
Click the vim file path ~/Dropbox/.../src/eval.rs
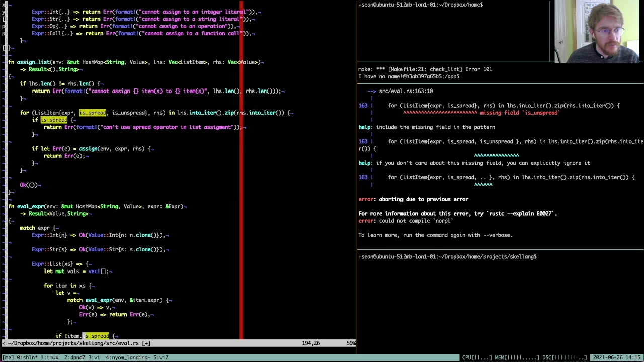tap(73, 343)
